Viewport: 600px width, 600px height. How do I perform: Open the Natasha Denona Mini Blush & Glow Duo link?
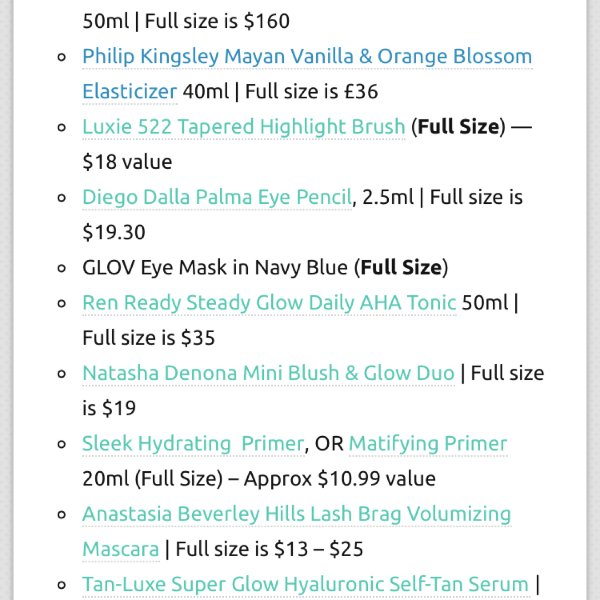268,373
